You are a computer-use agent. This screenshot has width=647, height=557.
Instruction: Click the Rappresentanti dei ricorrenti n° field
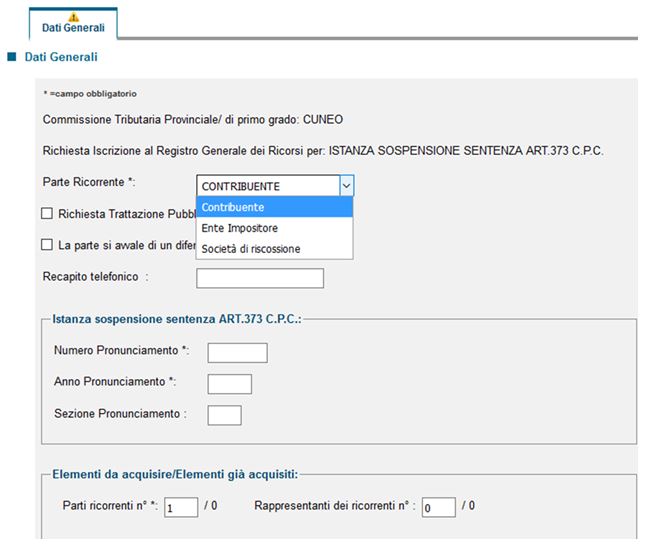point(438,507)
